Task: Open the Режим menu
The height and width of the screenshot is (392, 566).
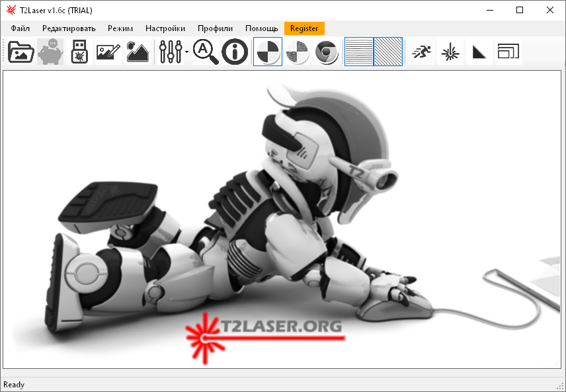Action: pyautogui.click(x=120, y=28)
